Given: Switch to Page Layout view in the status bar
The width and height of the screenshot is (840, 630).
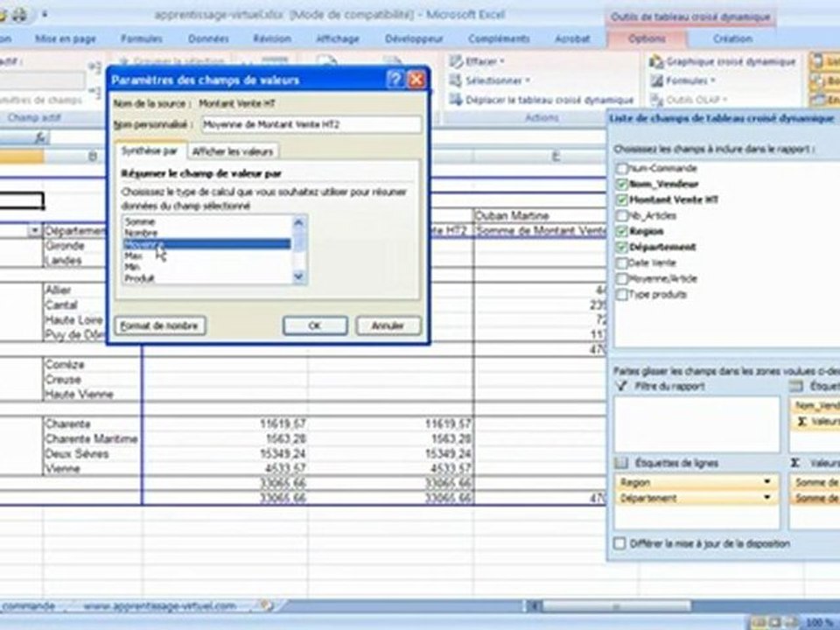Looking at the screenshot, I should [773, 622].
